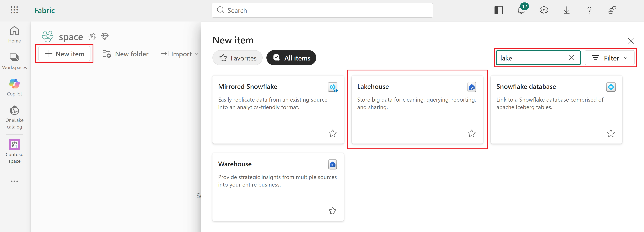Open the help question mark icon
The width and height of the screenshot is (644, 232).
[x=589, y=10]
